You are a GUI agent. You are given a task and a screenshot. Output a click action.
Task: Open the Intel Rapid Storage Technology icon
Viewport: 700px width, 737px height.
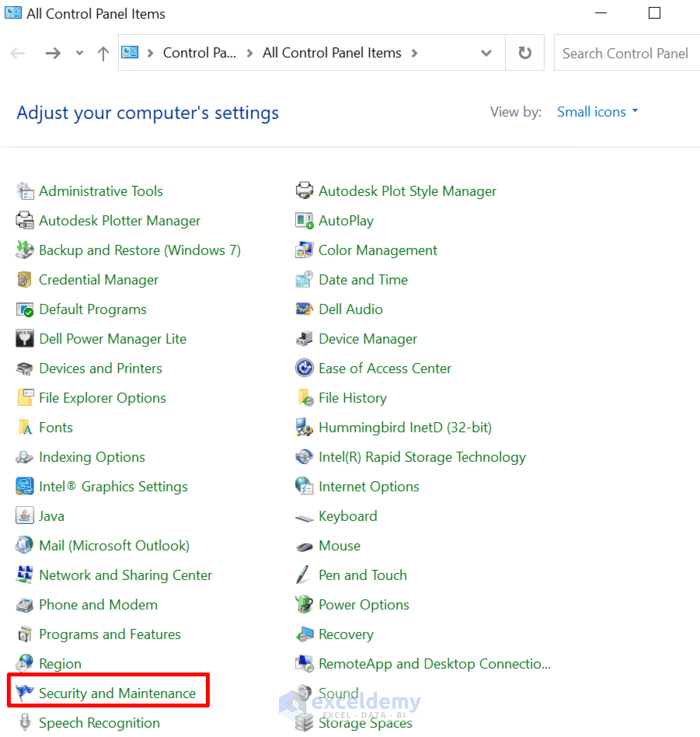(305, 457)
